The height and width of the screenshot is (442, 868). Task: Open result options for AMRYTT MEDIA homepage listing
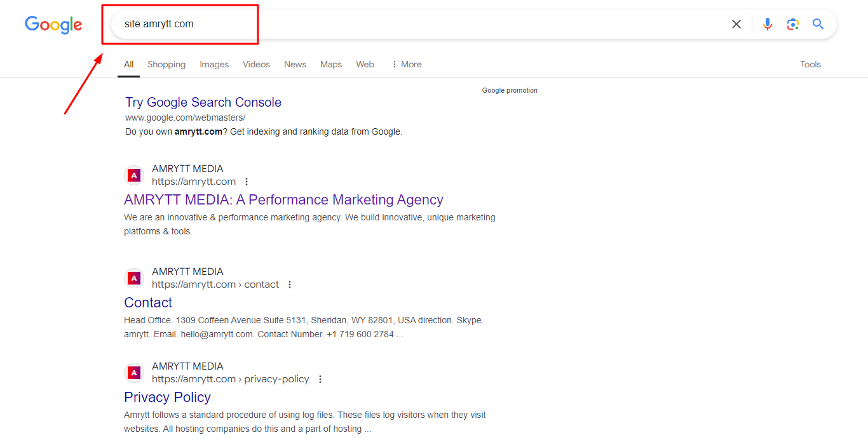(x=247, y=182)
